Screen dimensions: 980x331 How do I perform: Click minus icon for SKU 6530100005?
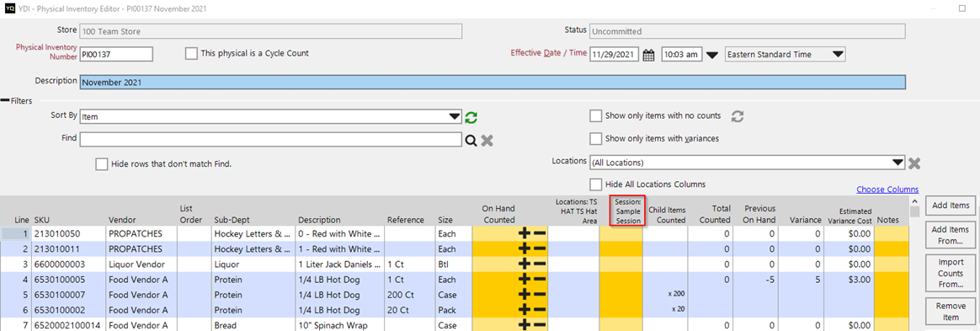[x=540, y=279]
